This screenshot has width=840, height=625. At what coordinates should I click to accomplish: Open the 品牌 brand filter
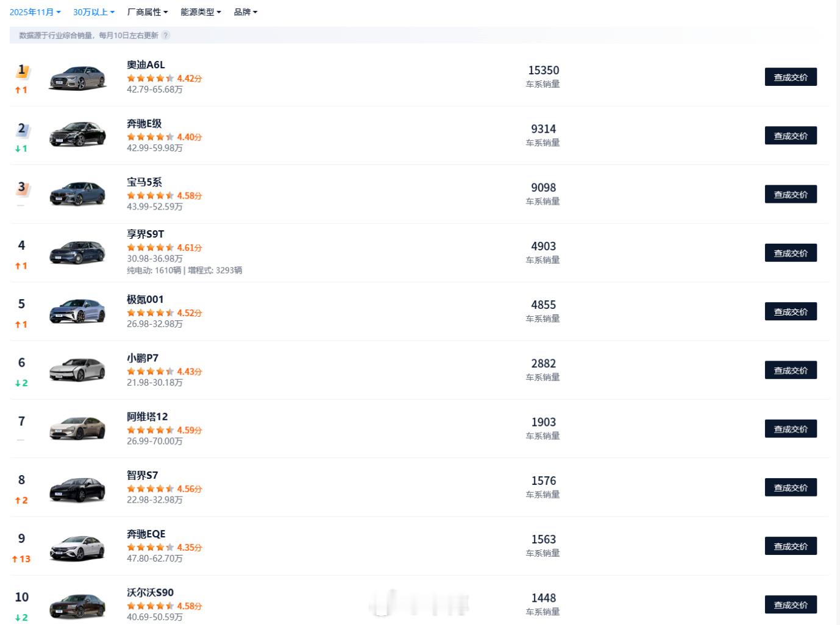(246, 12)
